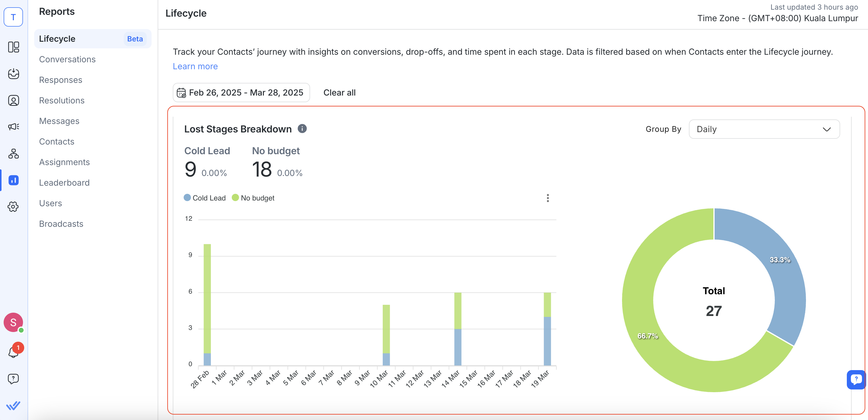
Task: Toggle No budget legend series
Action: coord(254,198)
